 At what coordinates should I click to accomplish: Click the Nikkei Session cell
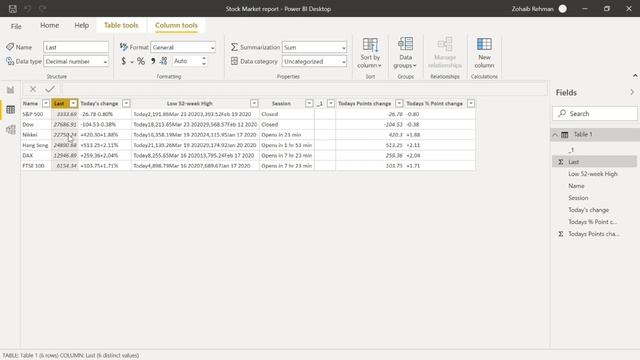tap(287, 135)
